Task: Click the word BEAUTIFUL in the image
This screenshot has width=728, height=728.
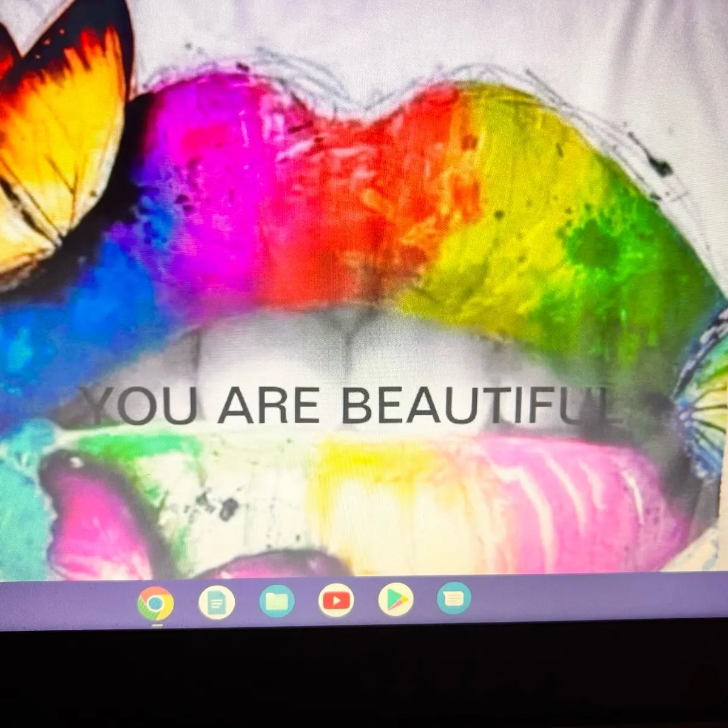Action: 482,405
